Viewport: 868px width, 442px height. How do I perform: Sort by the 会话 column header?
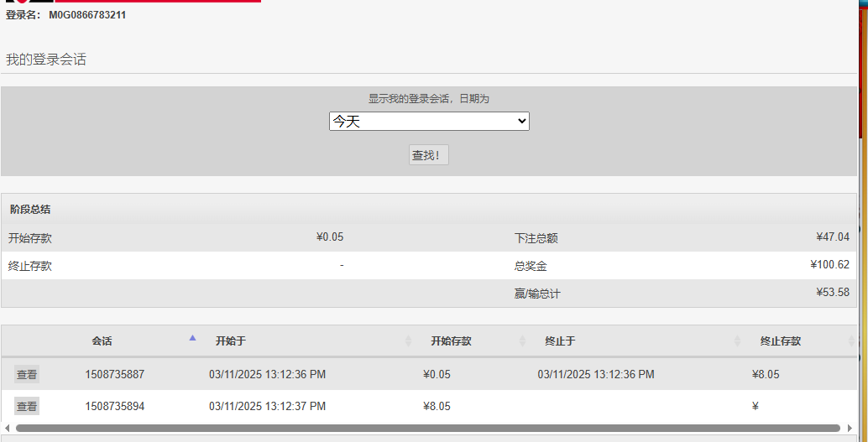[102, 341]
